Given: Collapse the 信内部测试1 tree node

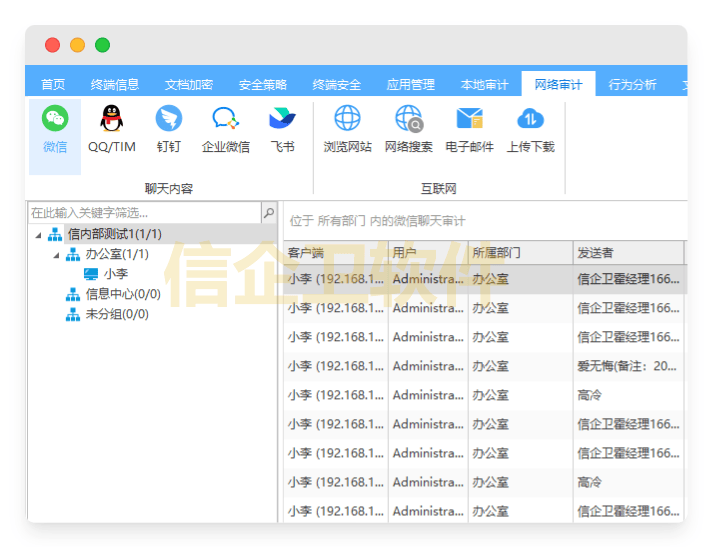Looking at the screenshot, I should pos(39,235).
